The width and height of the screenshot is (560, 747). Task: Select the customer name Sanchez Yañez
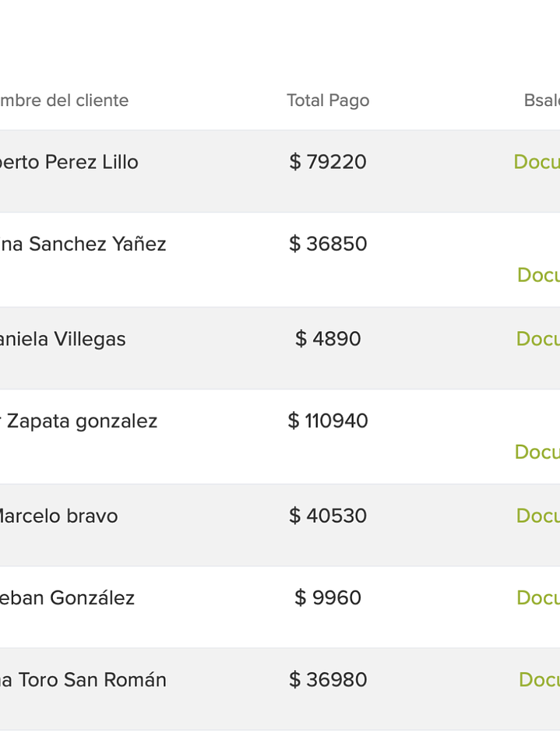tap(83, 244)
